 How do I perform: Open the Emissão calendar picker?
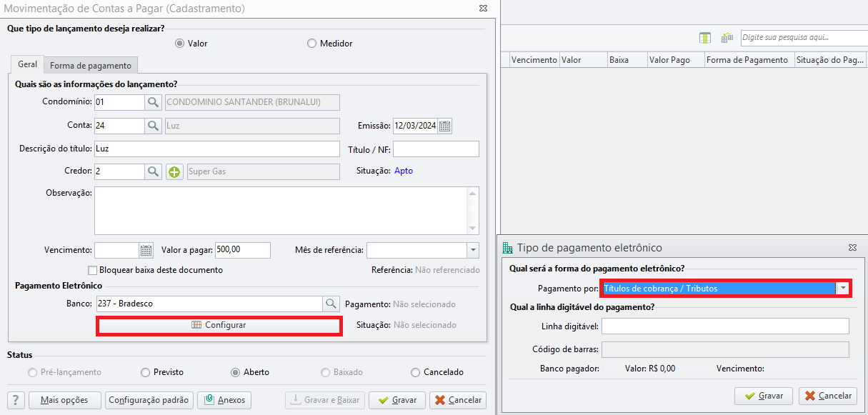pos(445,126)
